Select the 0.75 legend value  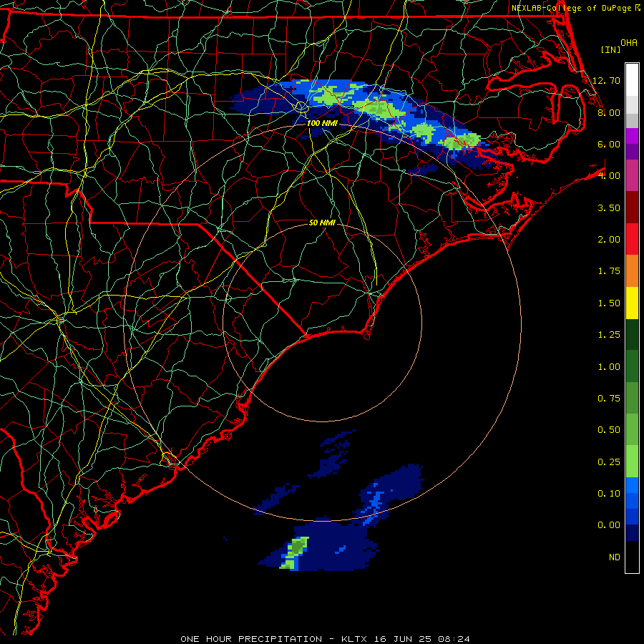click(x=609, y=399)
